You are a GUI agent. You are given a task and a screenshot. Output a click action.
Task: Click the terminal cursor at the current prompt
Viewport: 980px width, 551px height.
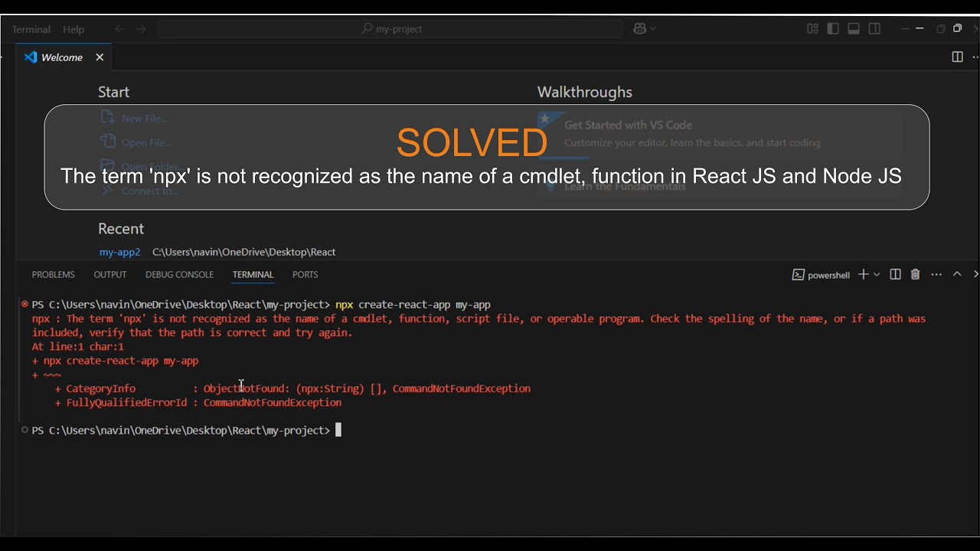[x=338, y=430]
